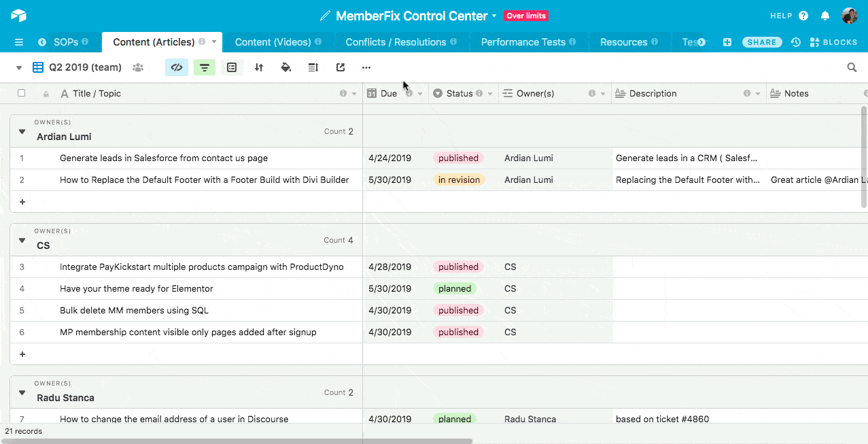868x444 pixels.
Task: Collapse the CS owner group
Action: [x=22, y=240]
